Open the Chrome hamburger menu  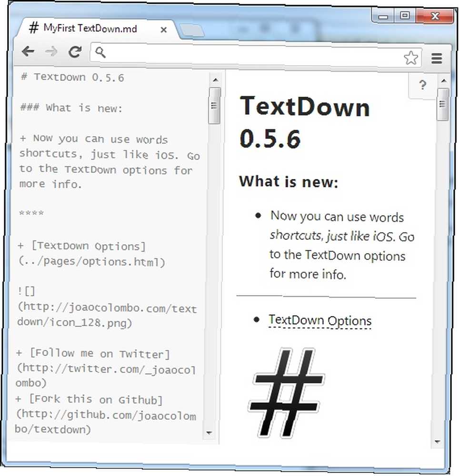point(437,58)
